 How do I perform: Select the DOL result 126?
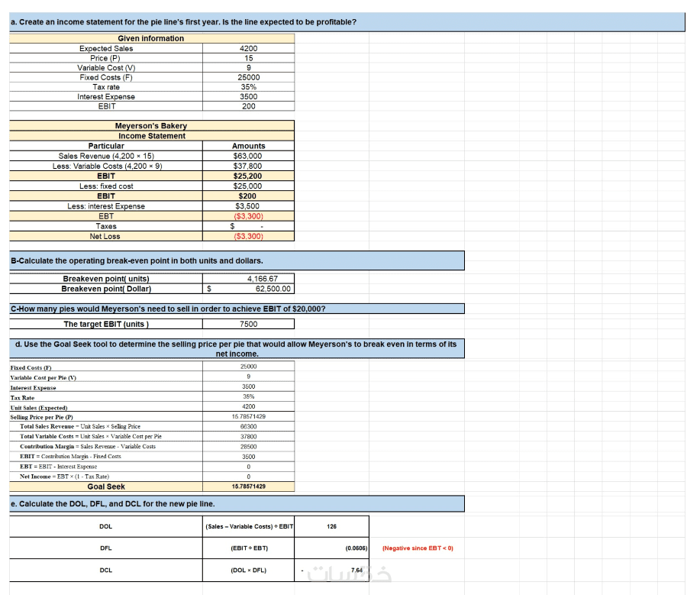[x=332, y=527]
